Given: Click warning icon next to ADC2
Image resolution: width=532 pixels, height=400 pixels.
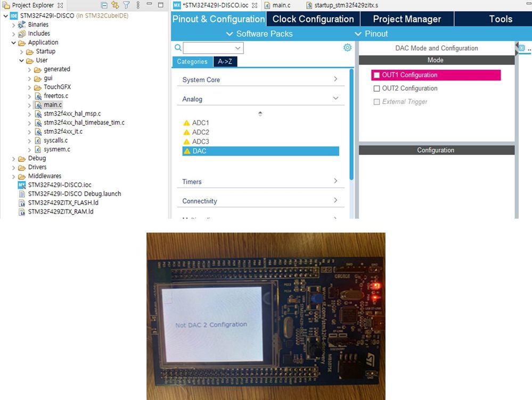Looking at the screenshot, I should (x=186, y=132).
